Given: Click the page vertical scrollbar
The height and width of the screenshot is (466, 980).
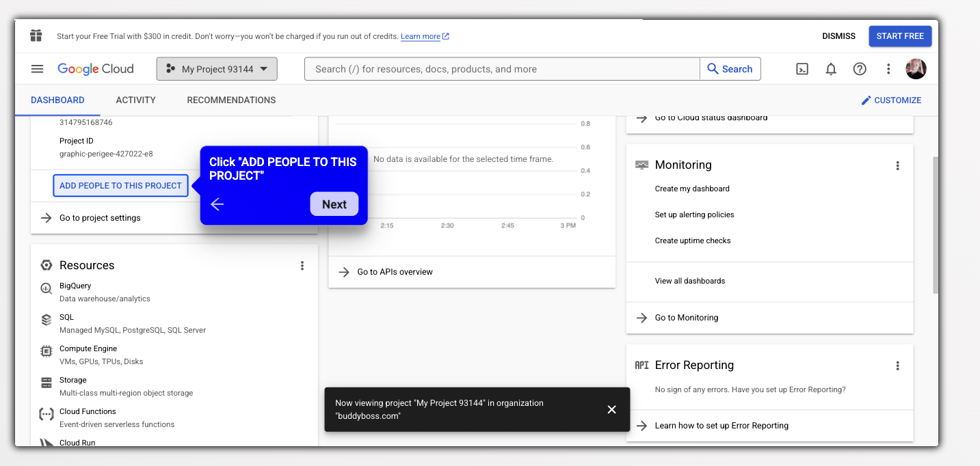Looking at the screenshot, I should pyautogui.click(x=936, y=225).
